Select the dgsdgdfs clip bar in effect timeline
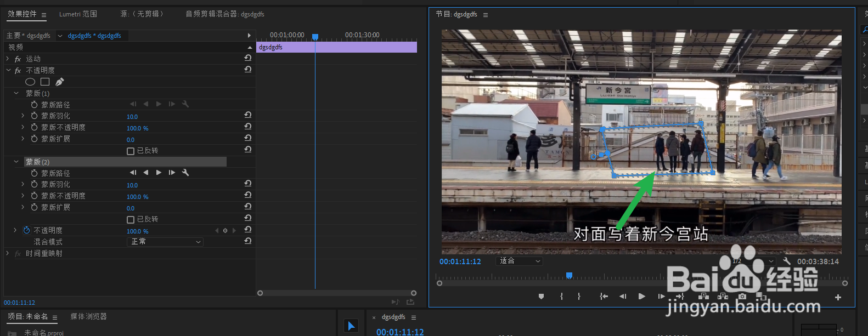 click(336, 47)
